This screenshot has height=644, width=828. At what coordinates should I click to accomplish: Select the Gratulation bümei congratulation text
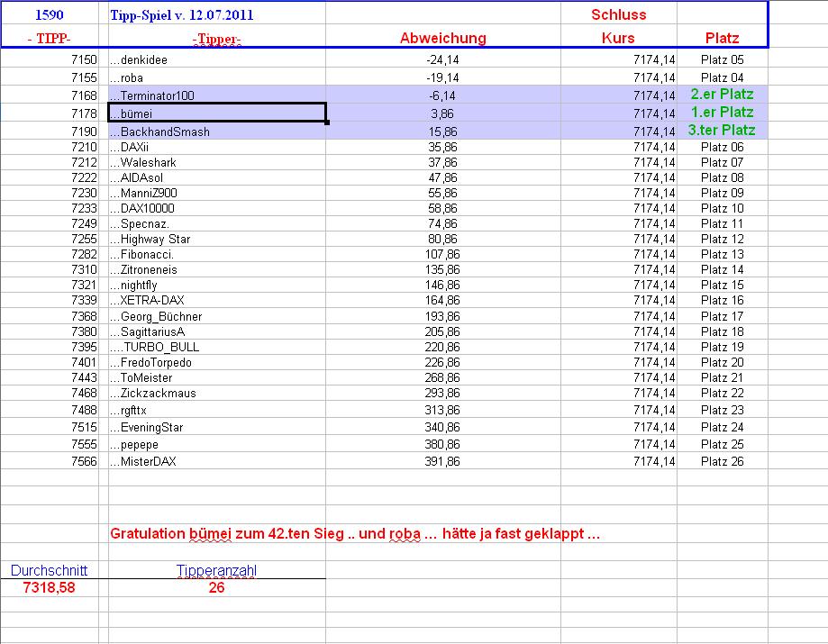pos(360,533)
